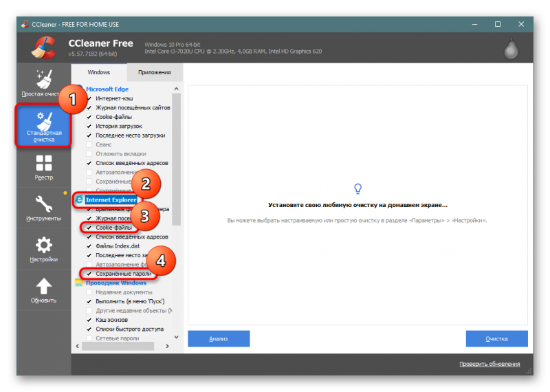Enable Сетевые пароли checkbox
550x392 pixels.
(89, 338)
